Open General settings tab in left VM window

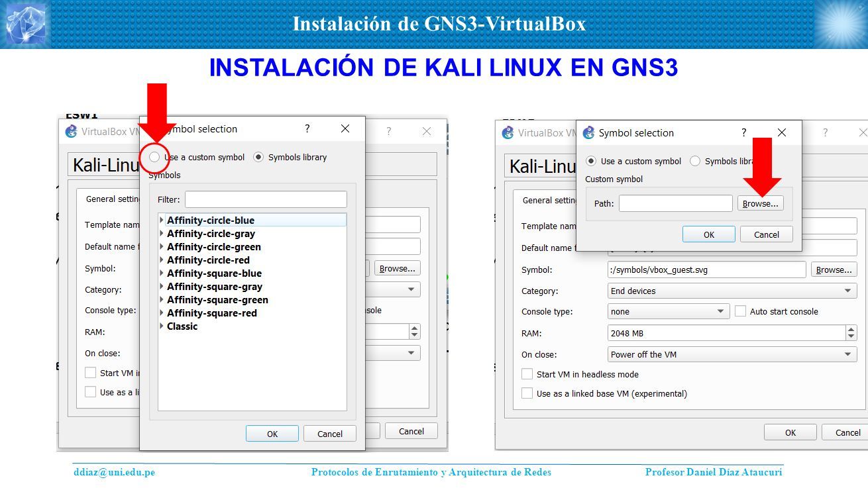pos(111,199)
